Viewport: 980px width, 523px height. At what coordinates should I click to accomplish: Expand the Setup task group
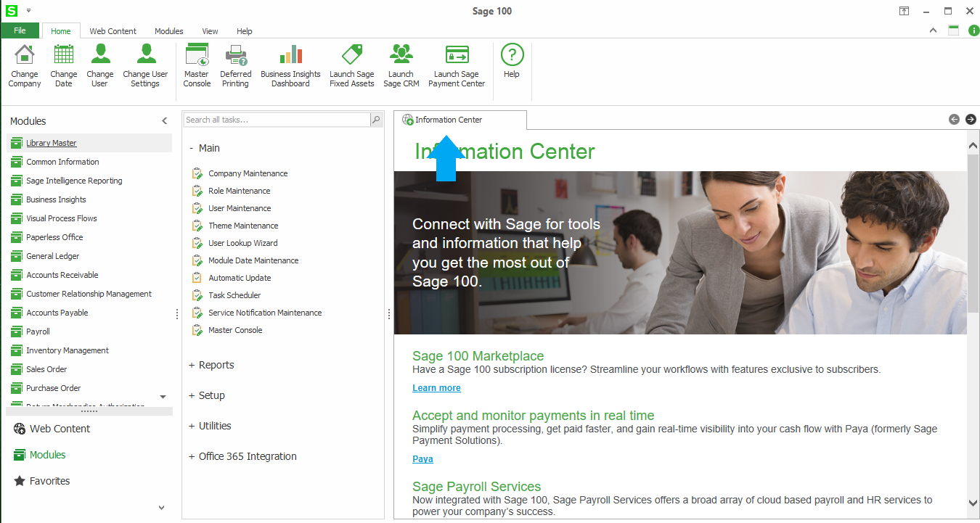(x=192, y=395)
